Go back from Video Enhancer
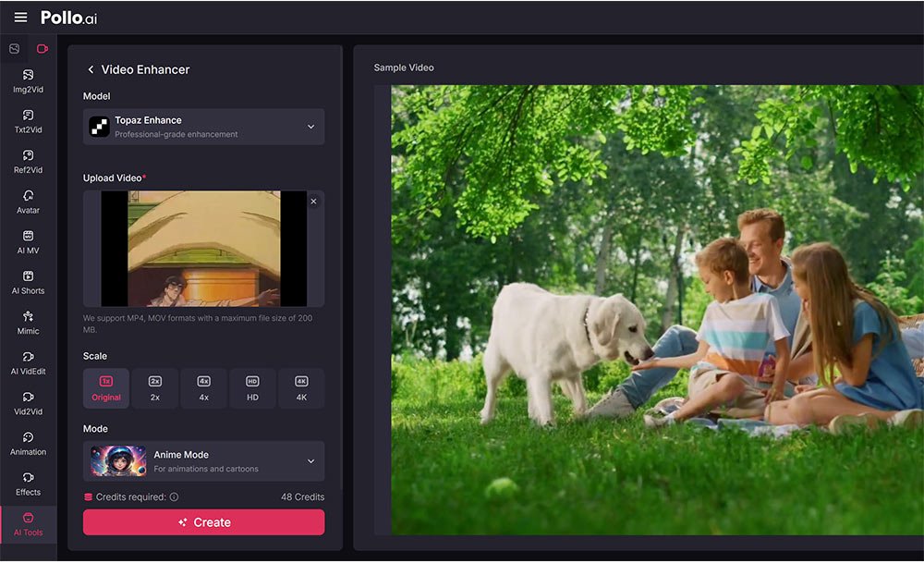The width and height of the screenshot is (924, 588). 91,69
